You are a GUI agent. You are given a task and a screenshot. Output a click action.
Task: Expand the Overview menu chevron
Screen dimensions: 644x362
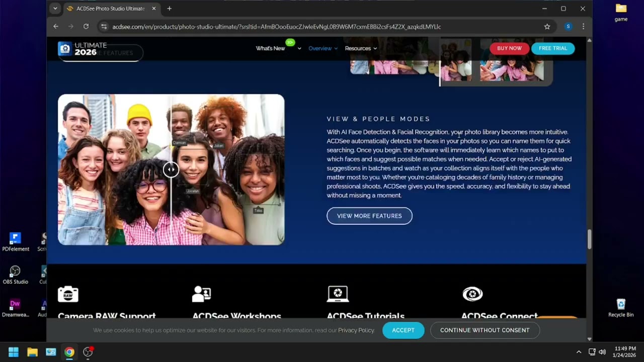337,49
